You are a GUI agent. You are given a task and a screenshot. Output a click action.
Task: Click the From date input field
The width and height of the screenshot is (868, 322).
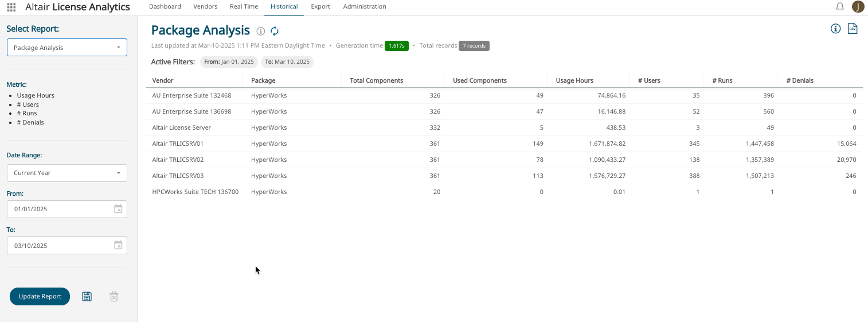tap(57, 209)
